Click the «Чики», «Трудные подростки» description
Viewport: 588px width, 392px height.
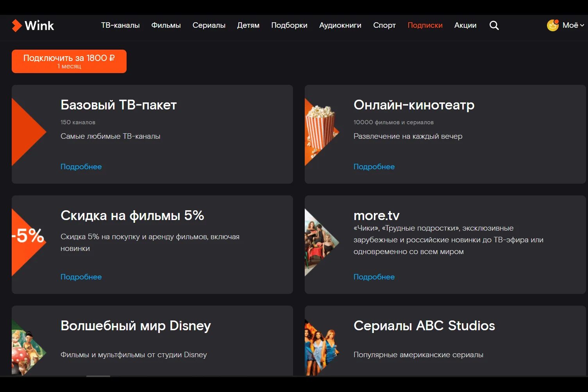point(449,240)
